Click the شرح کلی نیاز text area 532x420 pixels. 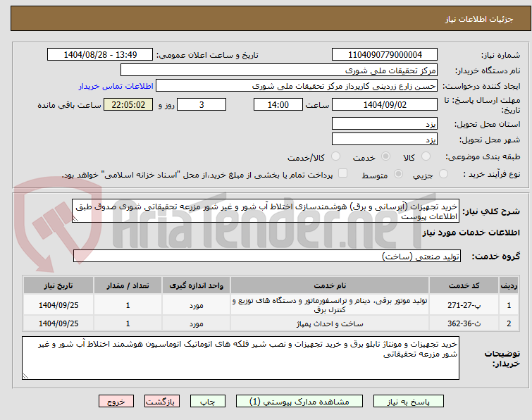tap(266, 211)
